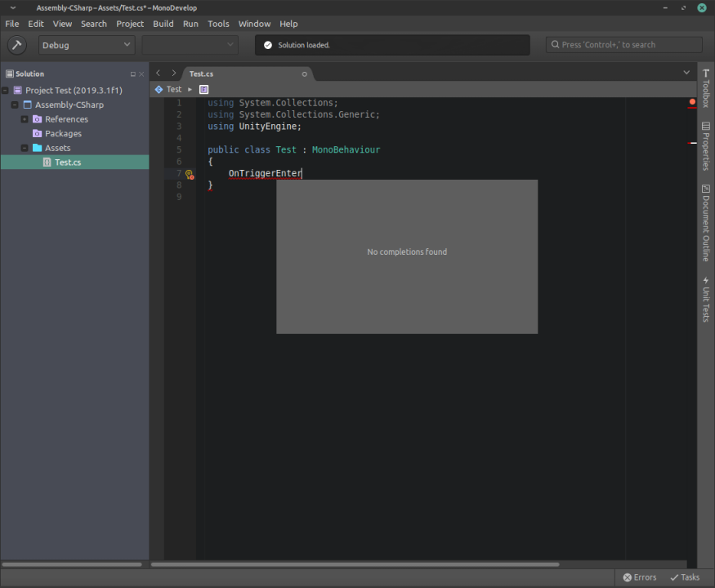The width and height of the screenshot is (715, 588).
Task: Select the Packages tree item
Action: tap(64, 133)
